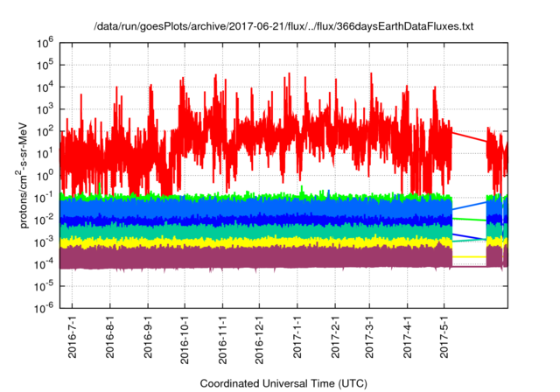
Task: Click the 10^5 y-axis tick label
Action: coord(45,66)
